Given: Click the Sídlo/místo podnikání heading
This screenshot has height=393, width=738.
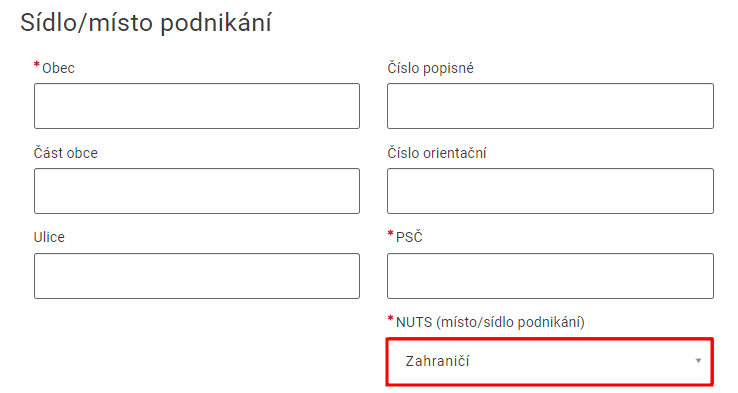Looking at the screenshot, I should 146,23.
